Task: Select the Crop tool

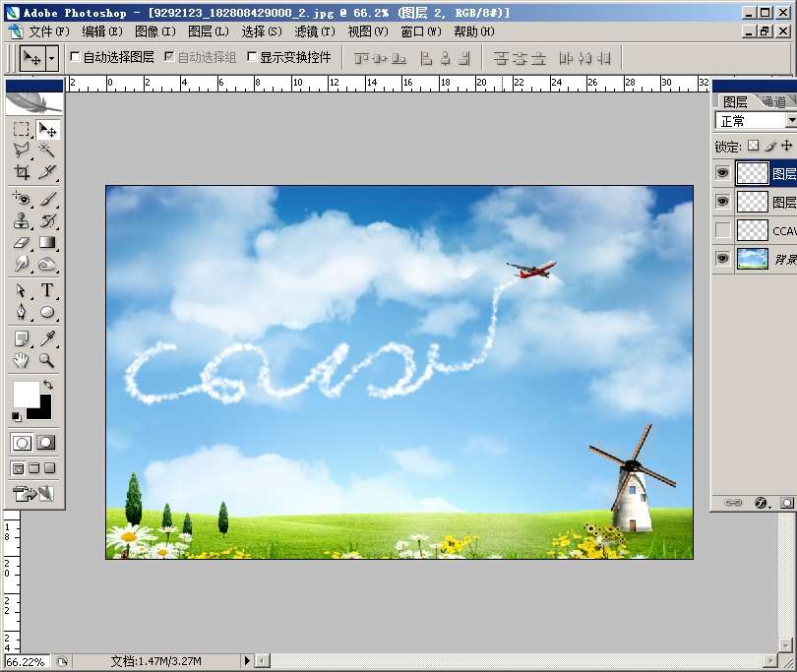Action: click(22, 172)
